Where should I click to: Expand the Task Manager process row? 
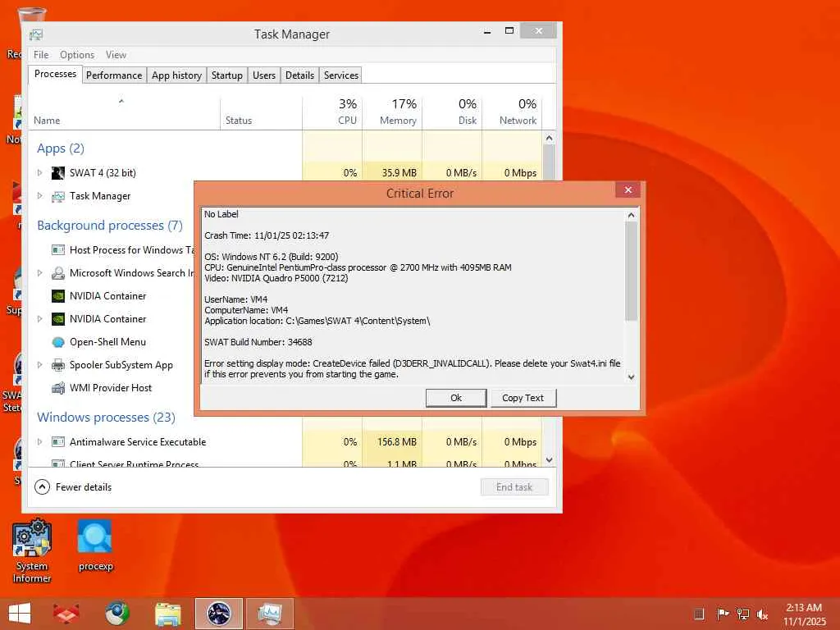(x=39, y=196)
